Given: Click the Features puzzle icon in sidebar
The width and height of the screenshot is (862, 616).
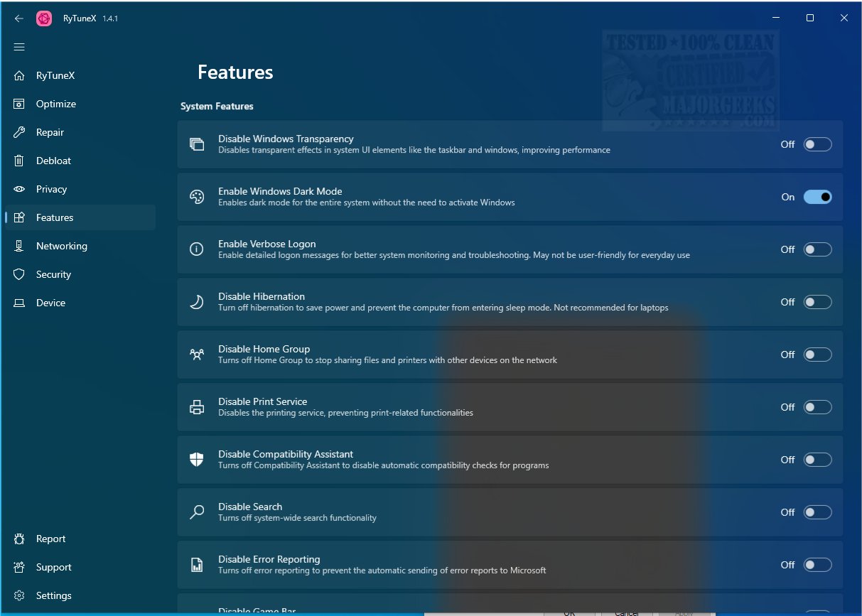Looking at the screenshot, I should coord(20,217).
